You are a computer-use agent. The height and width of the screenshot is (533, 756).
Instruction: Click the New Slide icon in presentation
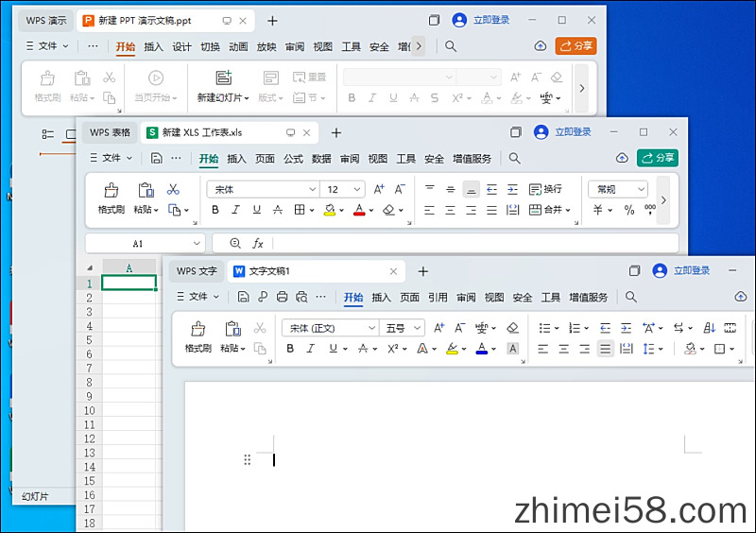[223, 78]
